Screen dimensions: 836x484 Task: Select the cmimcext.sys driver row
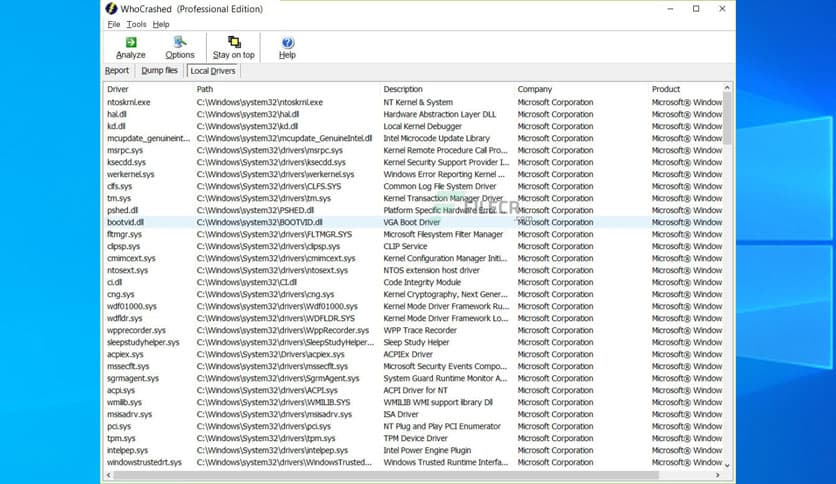tap(414, 258)
